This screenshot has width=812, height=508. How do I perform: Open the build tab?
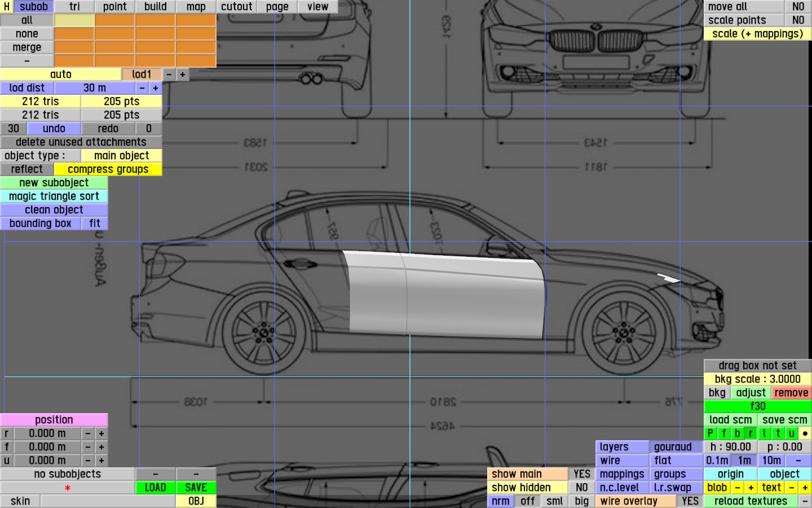coord(156,7)
